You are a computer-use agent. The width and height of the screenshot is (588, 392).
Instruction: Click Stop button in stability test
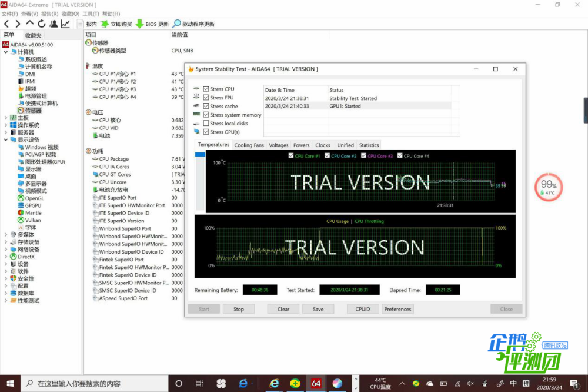pos(239,309)
